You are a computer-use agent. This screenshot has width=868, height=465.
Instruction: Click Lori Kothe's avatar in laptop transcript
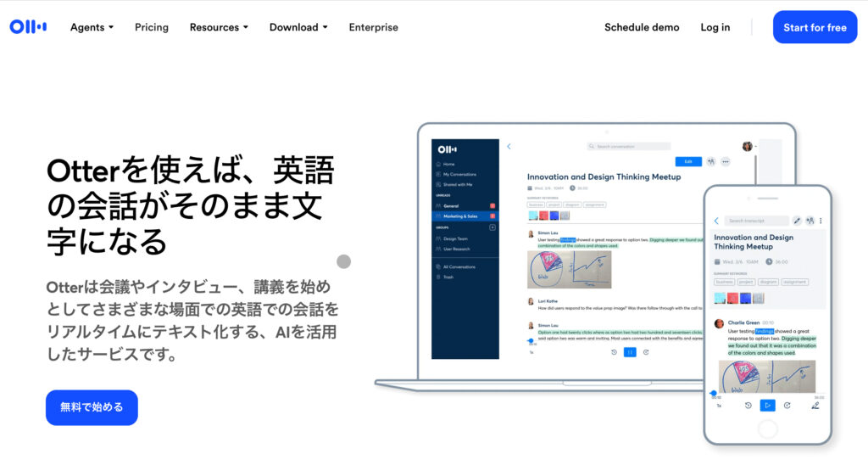[x=531, y=301]
